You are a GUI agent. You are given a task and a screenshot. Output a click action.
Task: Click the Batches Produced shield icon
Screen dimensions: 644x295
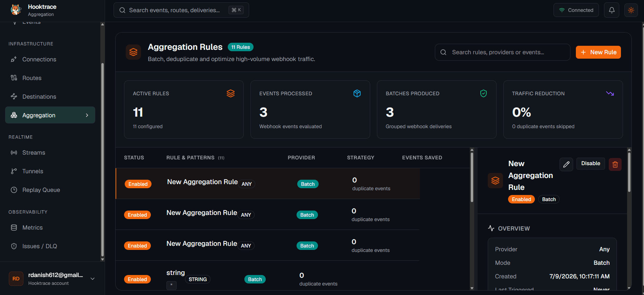(484, 94)
